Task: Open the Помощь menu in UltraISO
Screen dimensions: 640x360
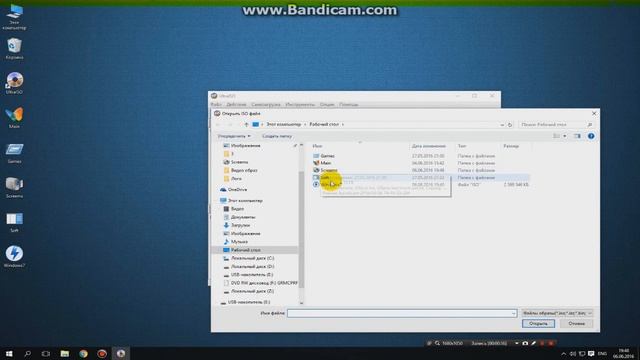Action: tap(349, 105)
